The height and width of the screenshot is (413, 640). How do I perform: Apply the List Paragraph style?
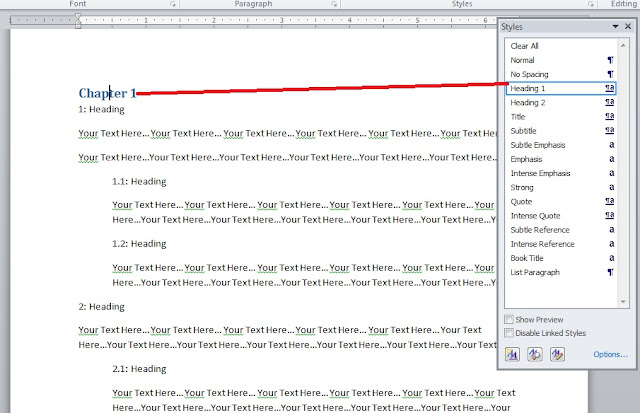(561, 272)
